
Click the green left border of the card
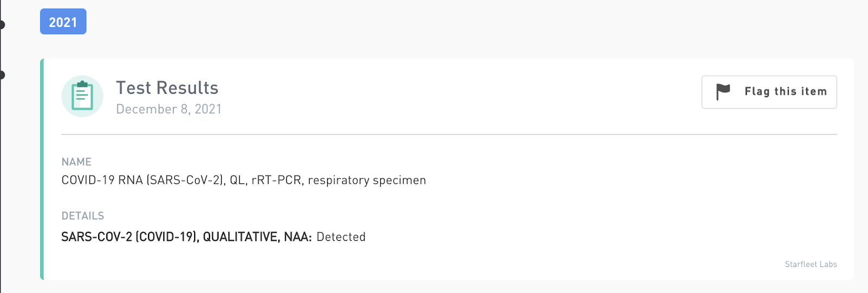click(42, 169)
